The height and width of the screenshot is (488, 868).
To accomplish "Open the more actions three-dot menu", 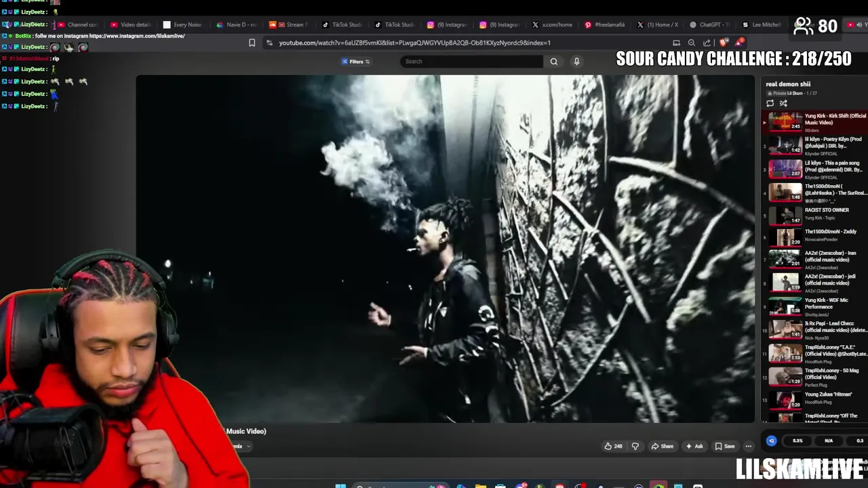I will tap(749, 446).
